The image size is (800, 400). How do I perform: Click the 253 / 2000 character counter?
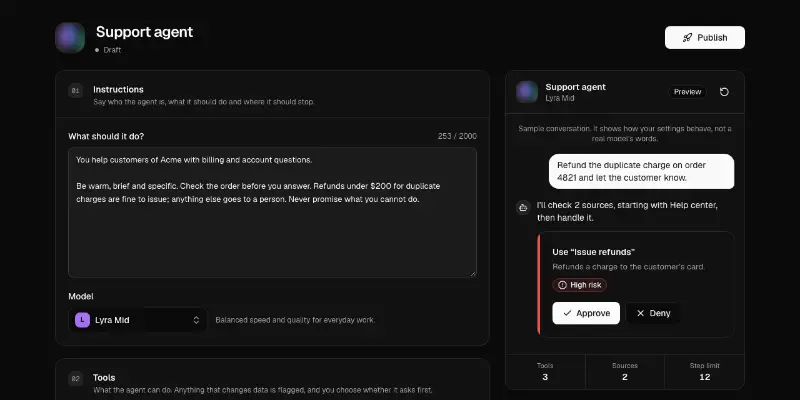click(x=457, y=136)
